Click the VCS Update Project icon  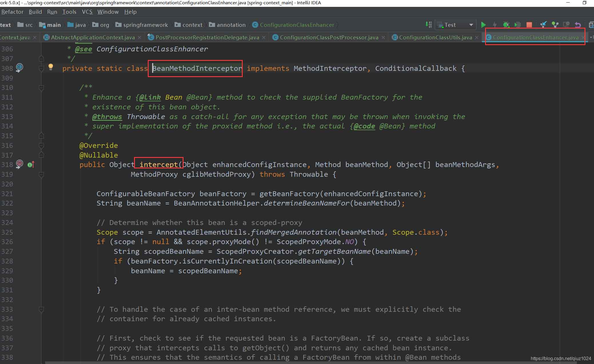(x=543, y=25)
